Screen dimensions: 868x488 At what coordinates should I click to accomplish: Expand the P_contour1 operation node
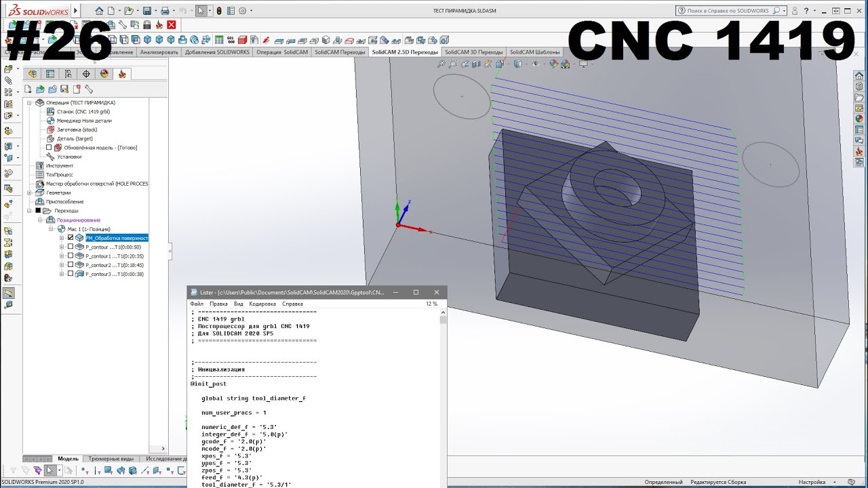click(62, 256)
